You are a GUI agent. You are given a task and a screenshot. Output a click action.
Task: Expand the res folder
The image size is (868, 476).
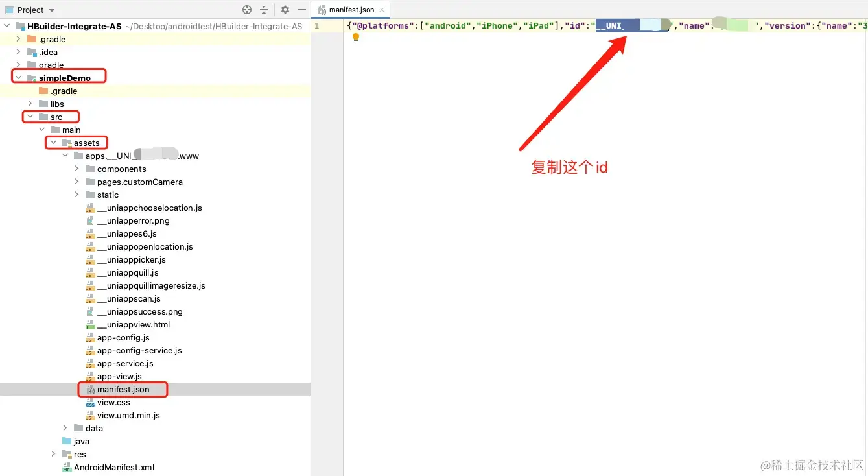tap(54, 454)
